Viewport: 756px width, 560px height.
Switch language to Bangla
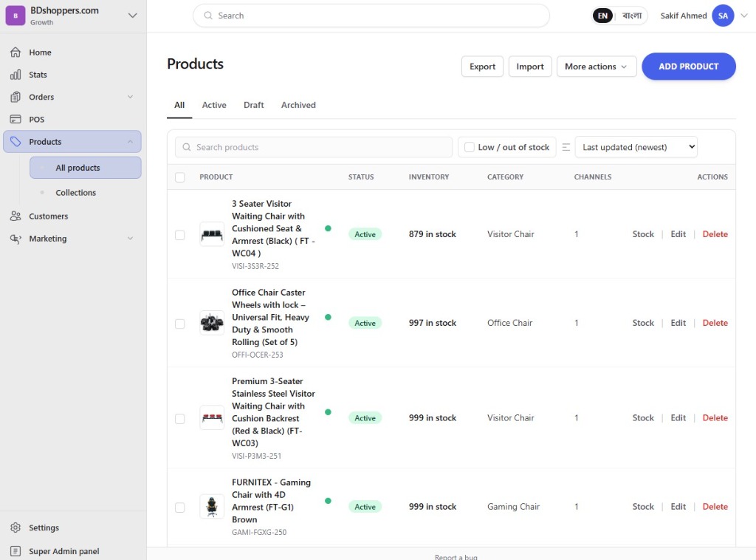[632, 16]
